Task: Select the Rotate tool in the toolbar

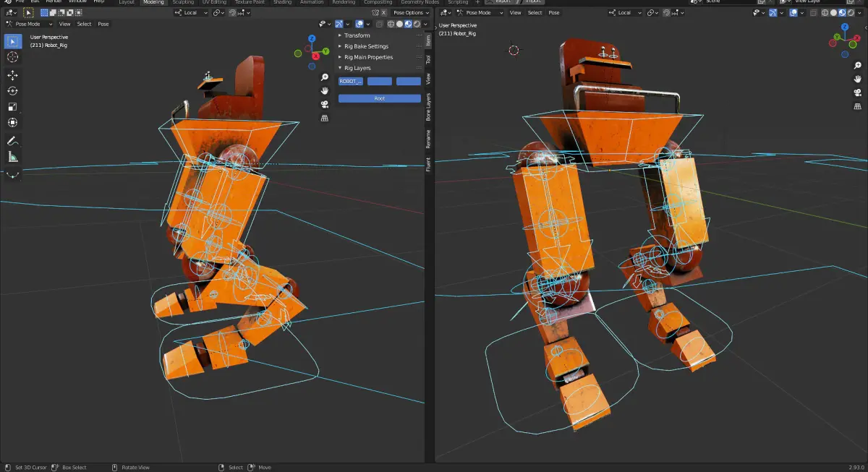Action: coord(13,91)
